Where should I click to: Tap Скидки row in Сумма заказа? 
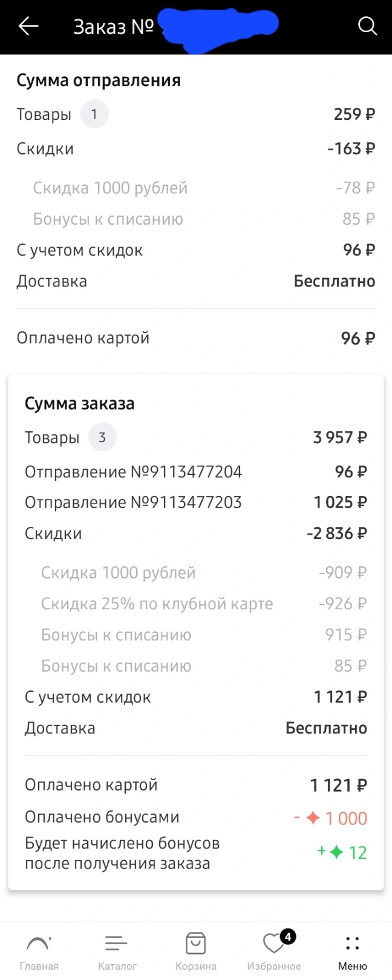point(195,534)
